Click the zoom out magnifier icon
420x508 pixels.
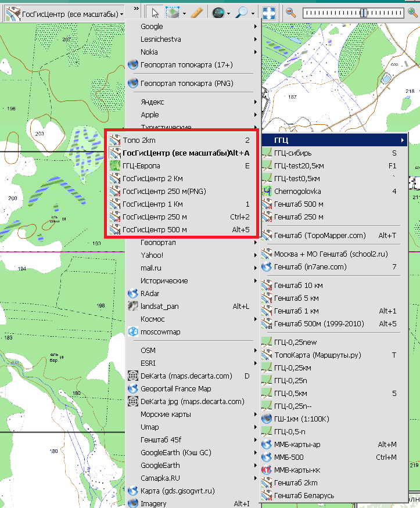pos(292,12)
